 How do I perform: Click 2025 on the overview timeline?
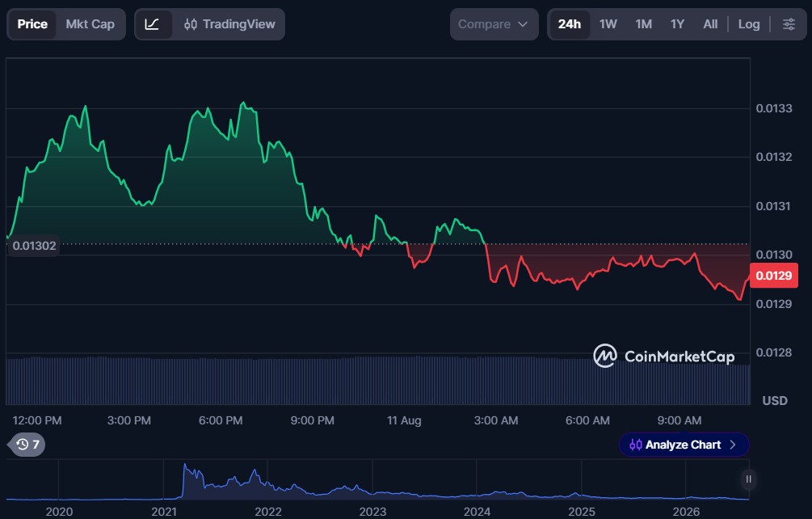[582, 512]
